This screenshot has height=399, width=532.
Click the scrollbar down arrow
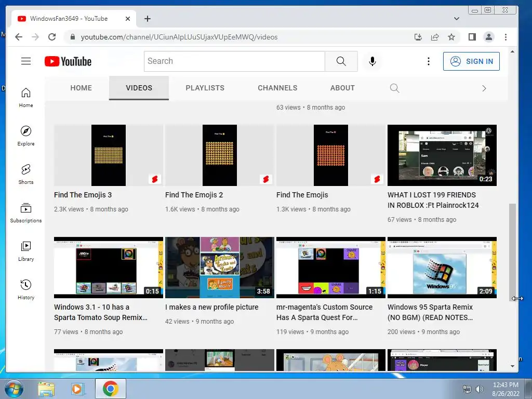pos(512,366)
